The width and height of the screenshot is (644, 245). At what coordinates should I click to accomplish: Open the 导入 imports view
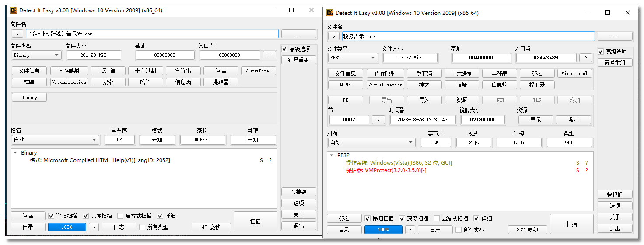pos(424,100)
